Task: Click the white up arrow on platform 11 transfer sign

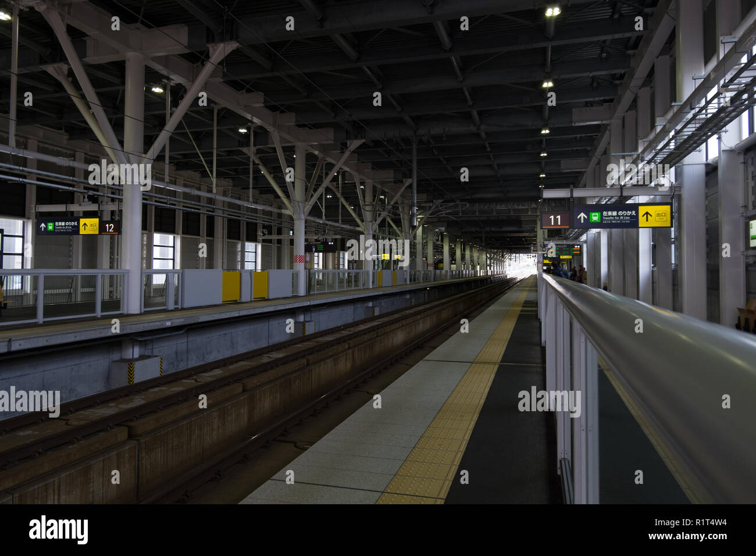Action: 582,217
